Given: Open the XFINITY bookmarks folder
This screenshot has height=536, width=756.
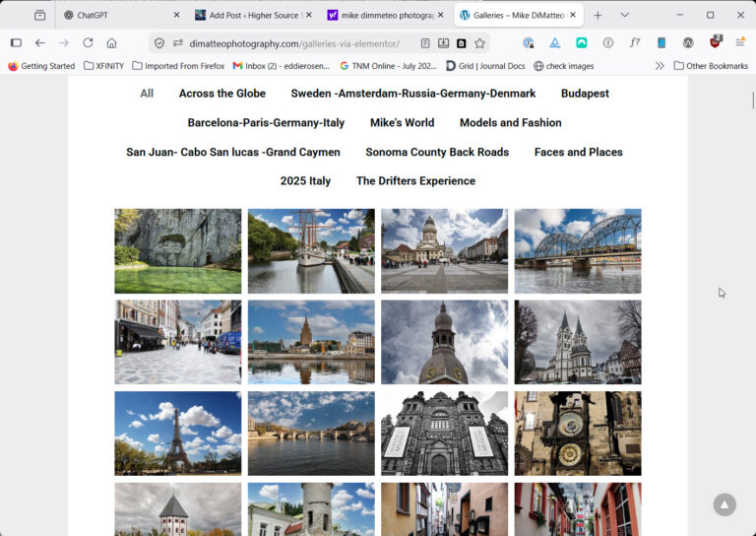Looking at the screenshot, I should pos(103,66).
